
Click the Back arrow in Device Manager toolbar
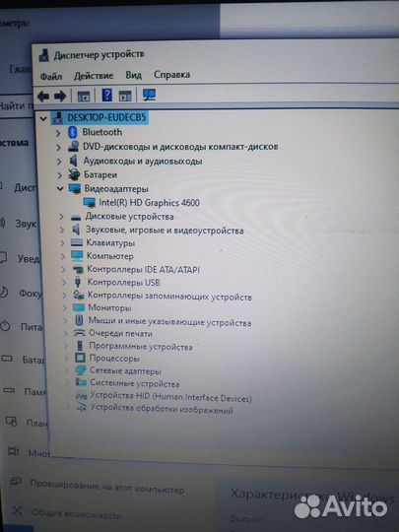[x=43, y=97]
